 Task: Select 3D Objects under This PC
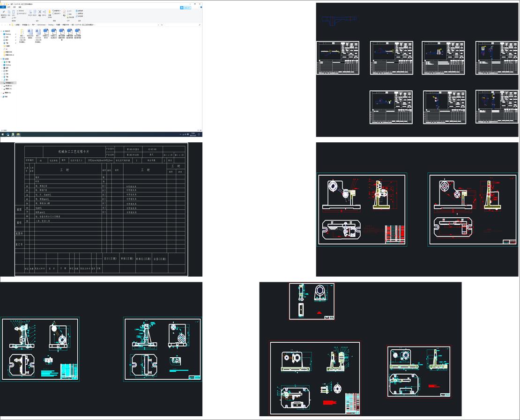click(7, 62)
